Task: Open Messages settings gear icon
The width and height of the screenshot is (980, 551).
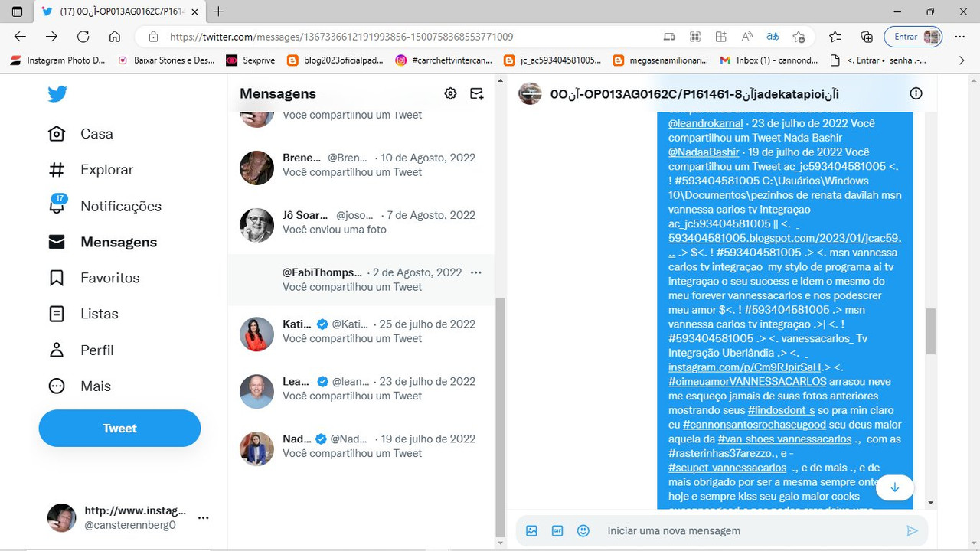Action: pyautogui.click(x=450, y=93)
